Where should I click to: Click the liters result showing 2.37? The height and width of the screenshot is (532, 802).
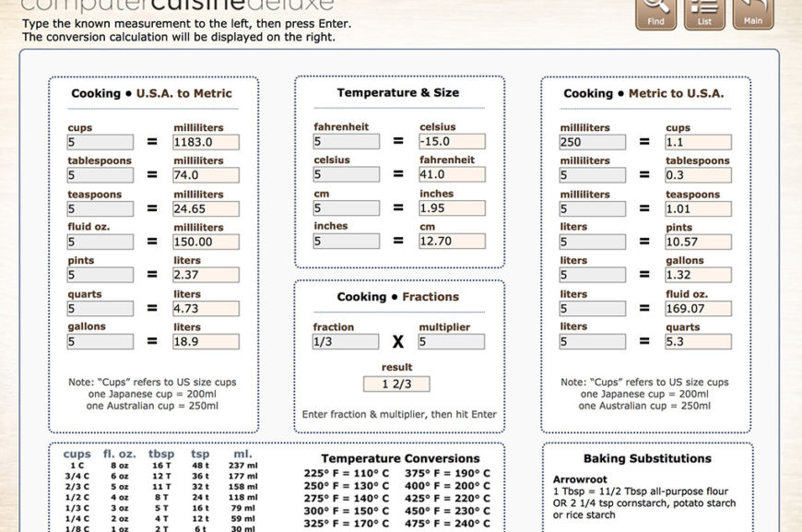206,275
